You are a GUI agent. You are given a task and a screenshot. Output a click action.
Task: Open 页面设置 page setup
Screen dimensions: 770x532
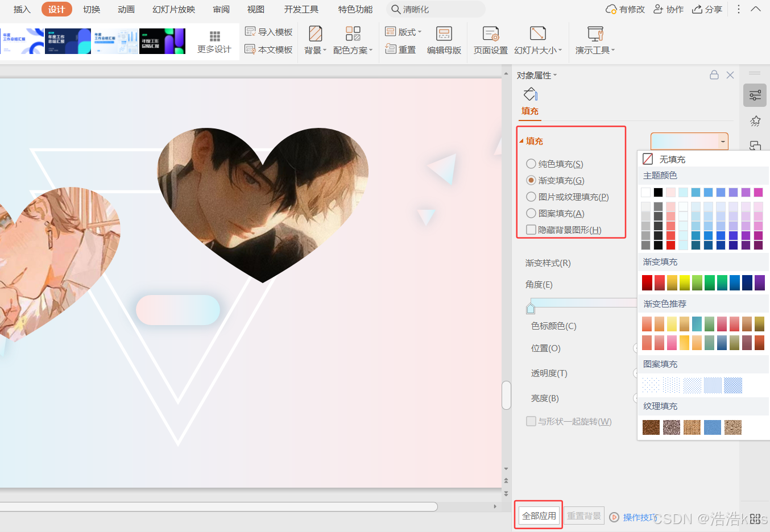point(491,40)
